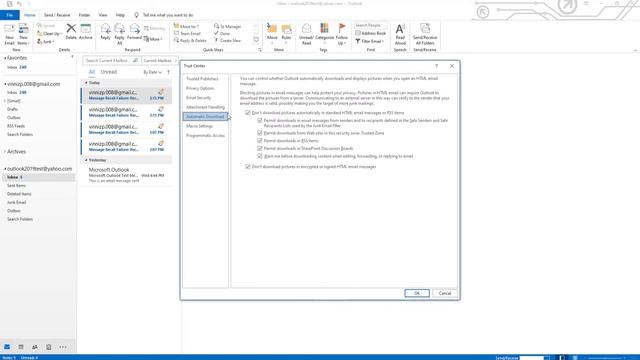
Task: Click the search magnifier in mailbox search
Action: tap(136, 60)
